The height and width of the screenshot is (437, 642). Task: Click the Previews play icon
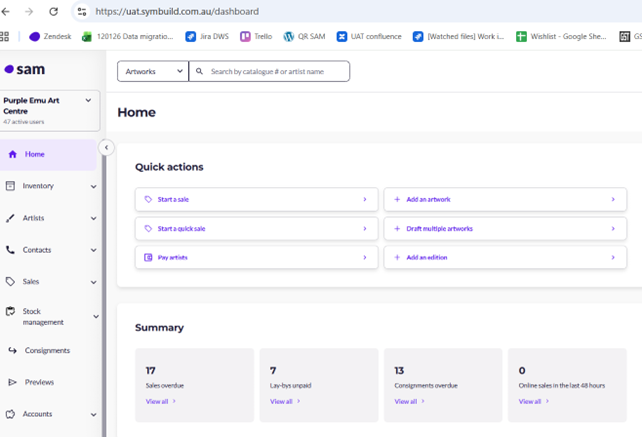click(13, 383)
